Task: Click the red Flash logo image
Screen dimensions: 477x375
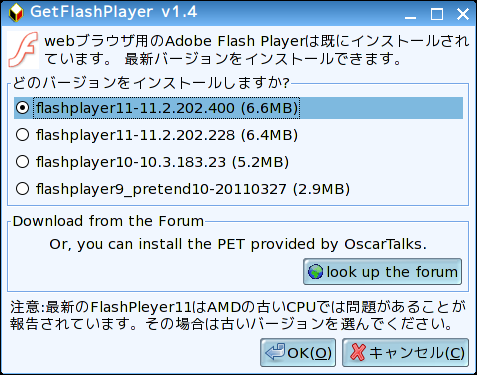Action: click(x=23, y=50)
